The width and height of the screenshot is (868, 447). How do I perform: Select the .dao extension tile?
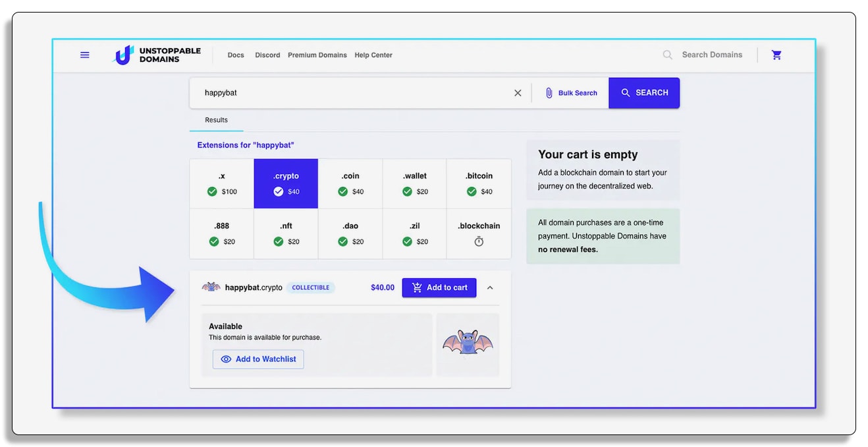point(350,233)
